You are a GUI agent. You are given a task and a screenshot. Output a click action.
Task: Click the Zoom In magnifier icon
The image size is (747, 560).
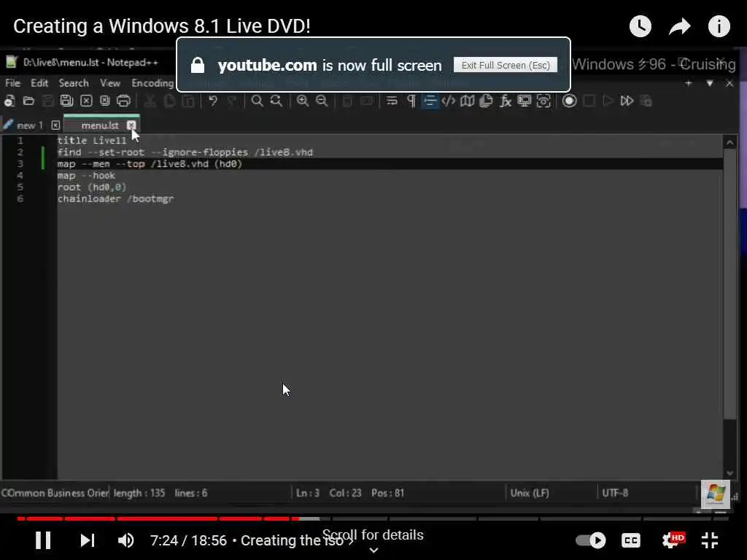pos(303,101)
